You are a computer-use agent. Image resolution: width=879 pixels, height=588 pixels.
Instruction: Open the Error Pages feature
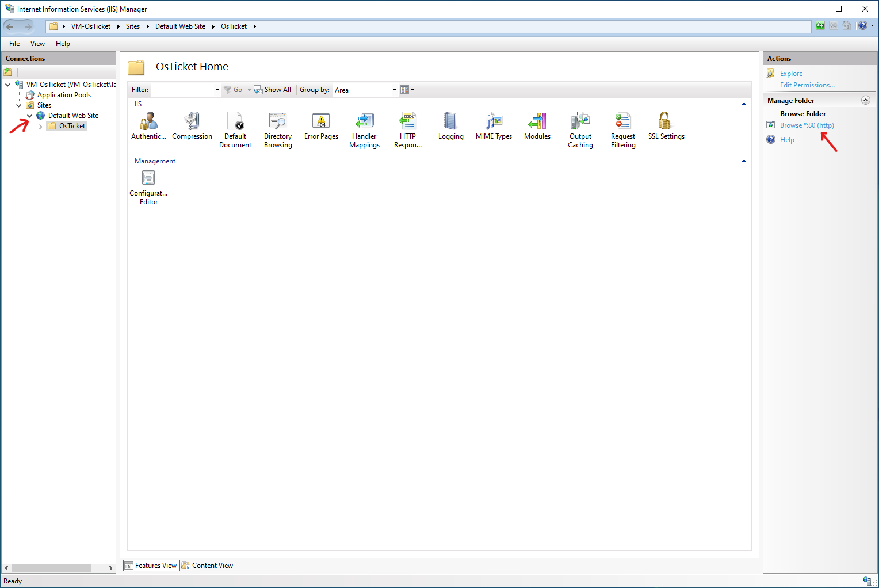coord(321,126)
